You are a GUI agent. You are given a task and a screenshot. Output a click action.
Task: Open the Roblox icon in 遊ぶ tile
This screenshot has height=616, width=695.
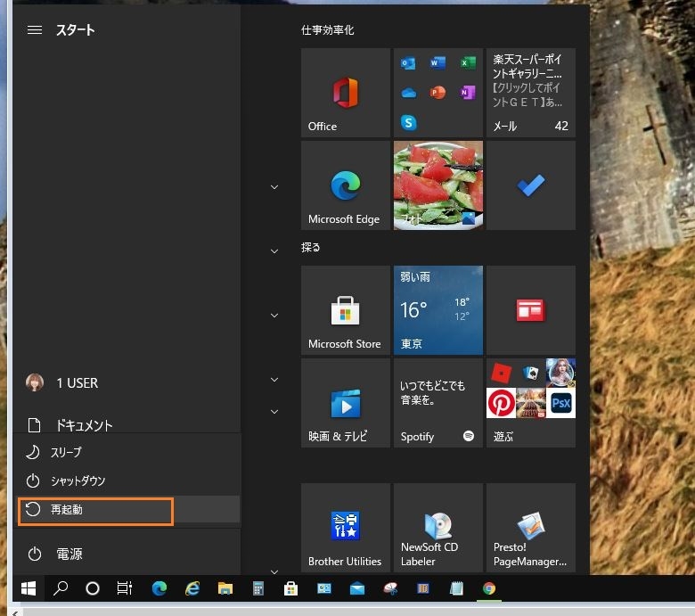[x=501, y=373]
